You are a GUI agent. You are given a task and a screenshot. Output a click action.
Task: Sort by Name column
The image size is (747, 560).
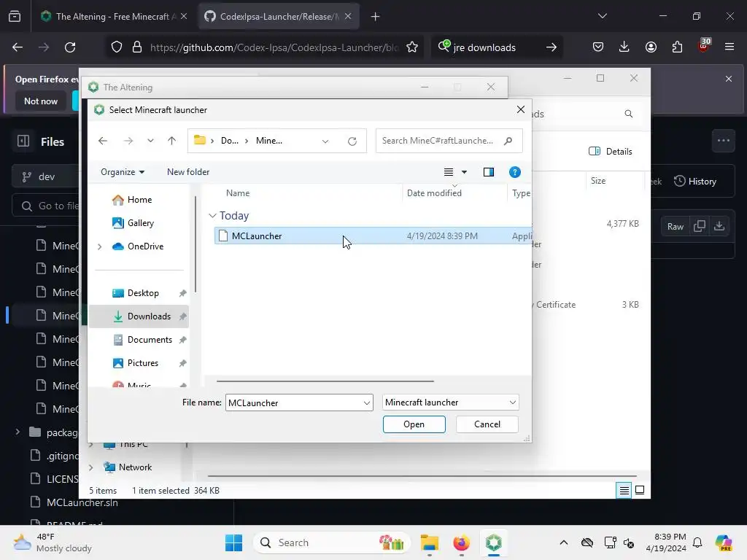coord(238,192)
